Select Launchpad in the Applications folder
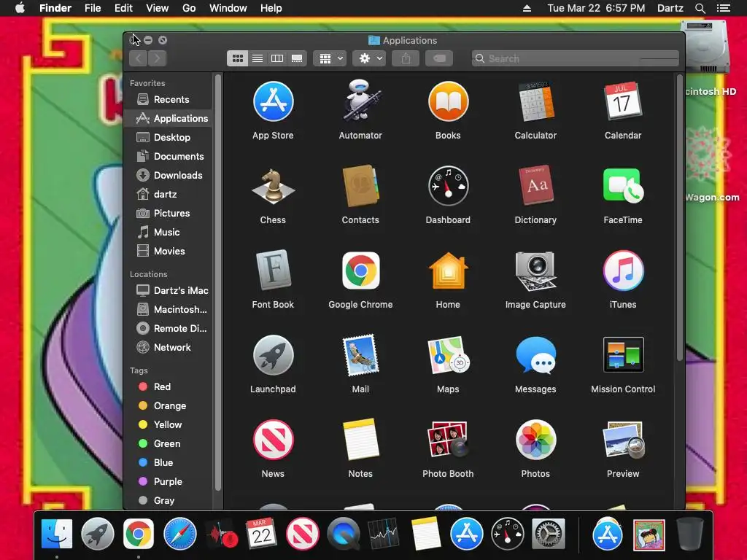 point(273,355)
